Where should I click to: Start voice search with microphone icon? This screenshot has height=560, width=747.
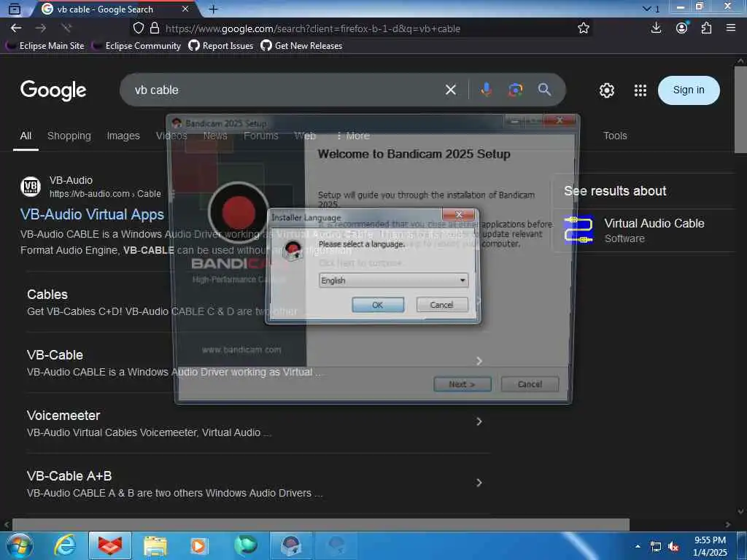point(486,90)
